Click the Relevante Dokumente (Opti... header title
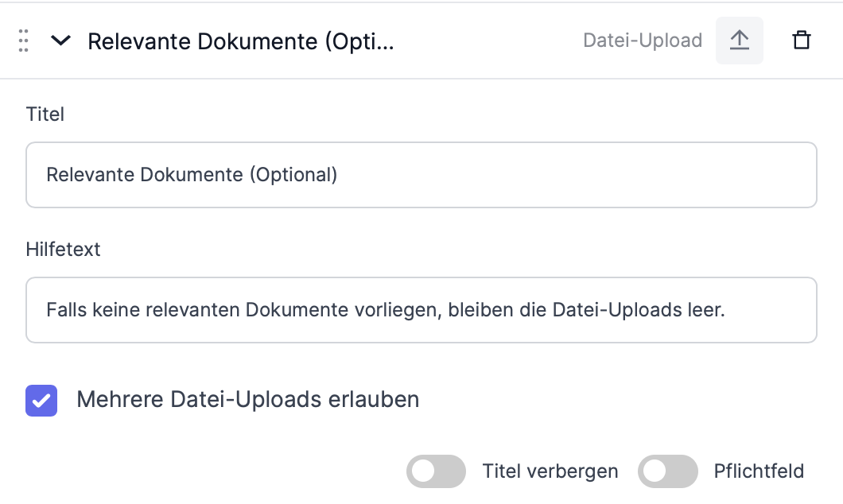Screen dimensions: 843x504 pos(241,41)
